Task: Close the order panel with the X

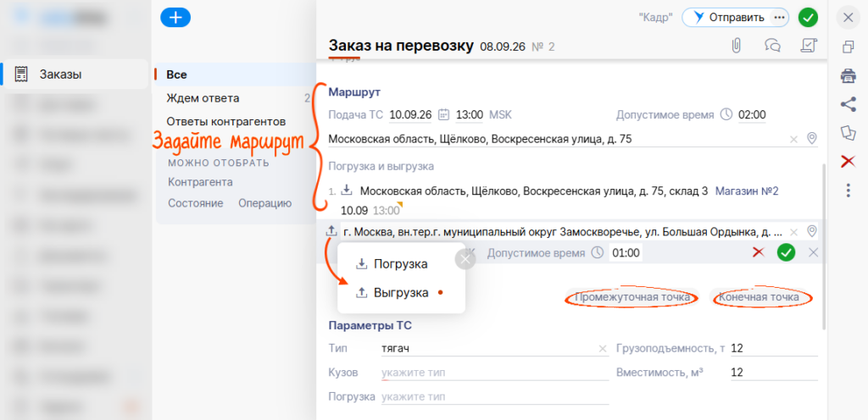Action: [848, 18]
